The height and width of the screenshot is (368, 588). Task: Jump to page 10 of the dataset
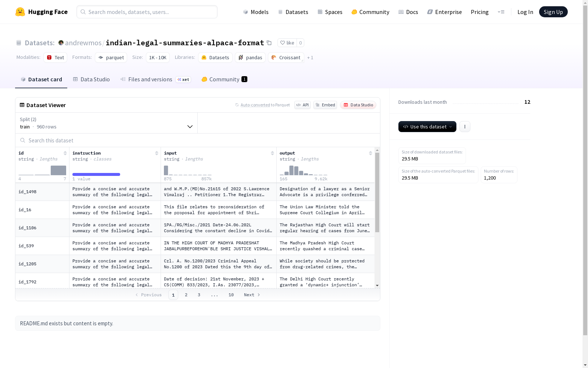pyautogui.click(x=231, y=295)
